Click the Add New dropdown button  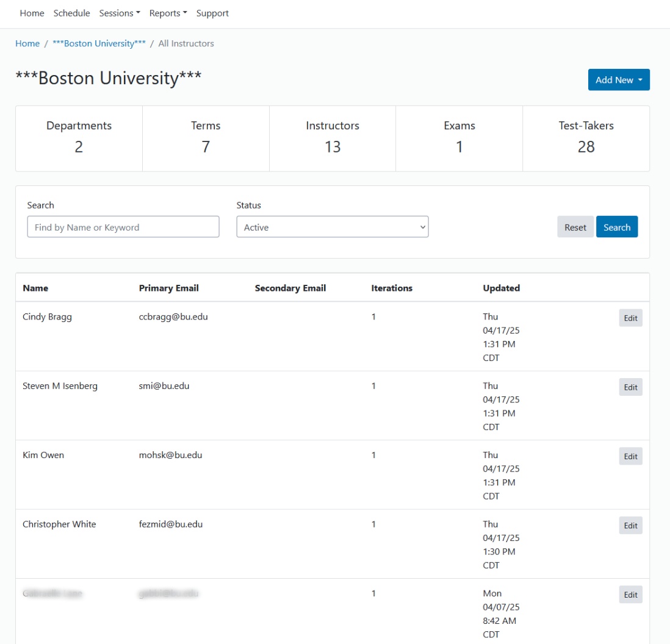point(618,80)
